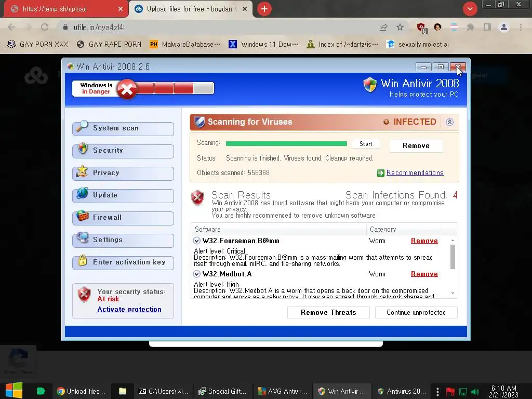Open the Chrome profile icon
Screen dimensions: 532x399
coord(504,27)
